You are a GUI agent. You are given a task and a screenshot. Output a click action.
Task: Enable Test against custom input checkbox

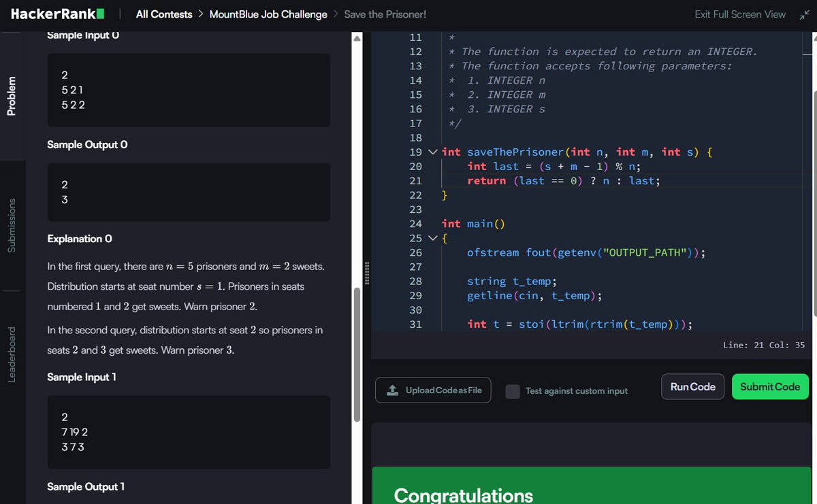pos(513,391)
